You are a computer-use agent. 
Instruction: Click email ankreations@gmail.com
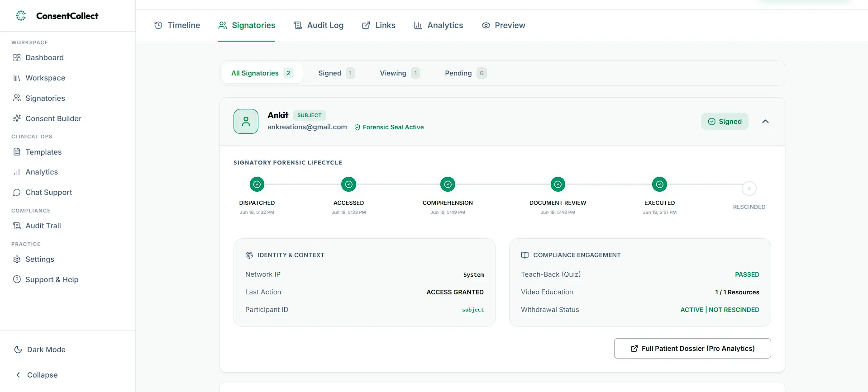coord(307,127)
